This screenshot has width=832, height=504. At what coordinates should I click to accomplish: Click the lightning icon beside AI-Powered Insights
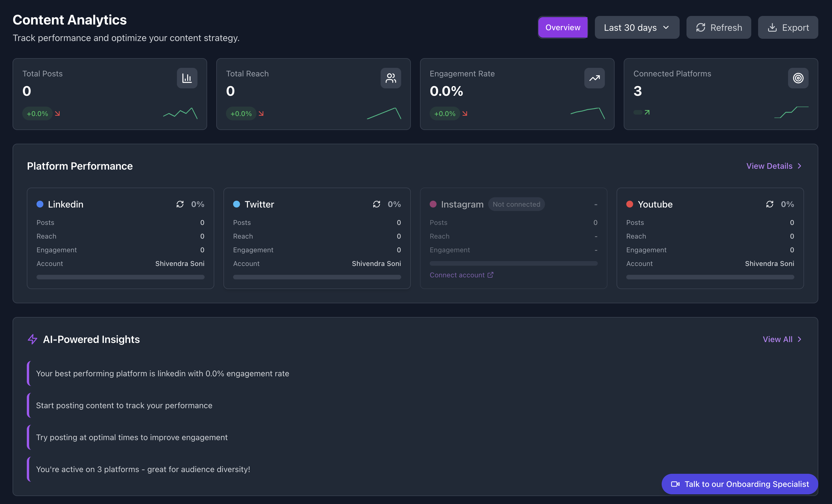click(32, 339)
